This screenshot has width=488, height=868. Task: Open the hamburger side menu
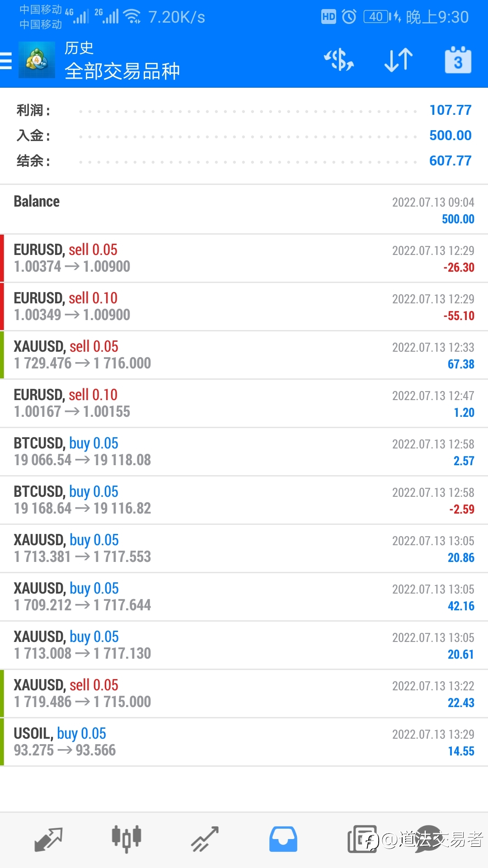6,60
